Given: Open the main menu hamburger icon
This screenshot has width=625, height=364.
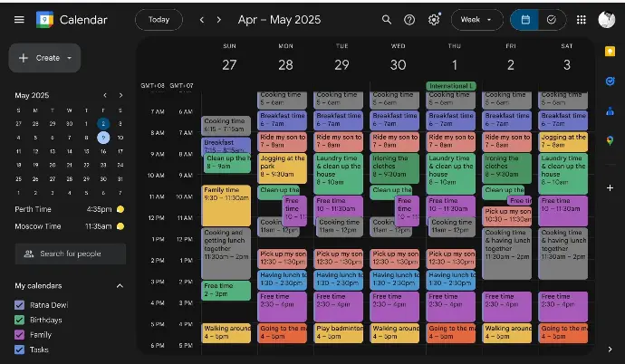Looking at the screenshot, I should point(19,19).
